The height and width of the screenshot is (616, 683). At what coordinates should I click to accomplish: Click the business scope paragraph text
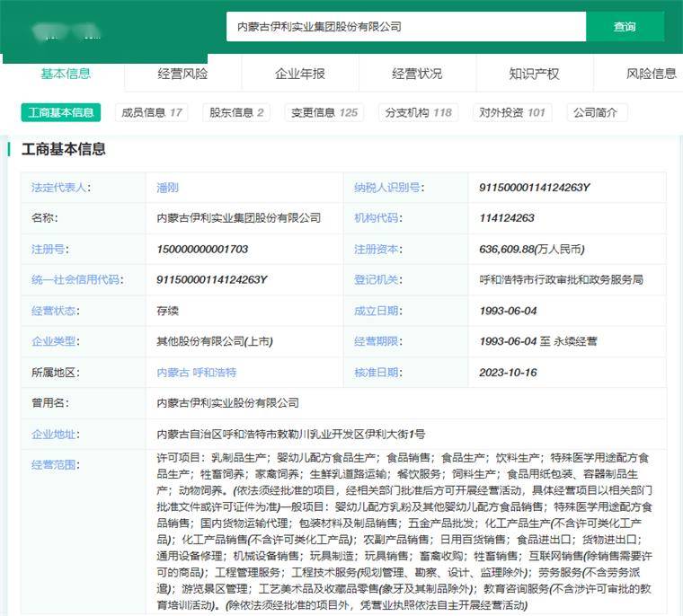coord(404,532)
